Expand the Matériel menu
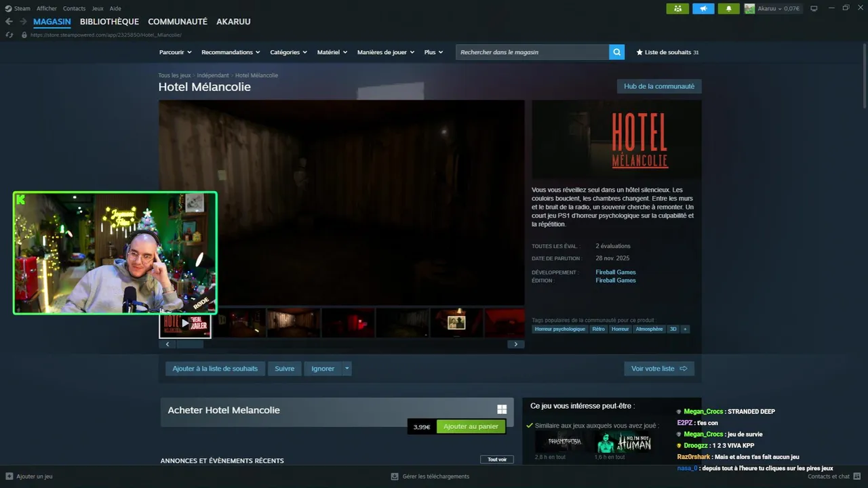This screenshot has width=868, height=488. point(332,52)
